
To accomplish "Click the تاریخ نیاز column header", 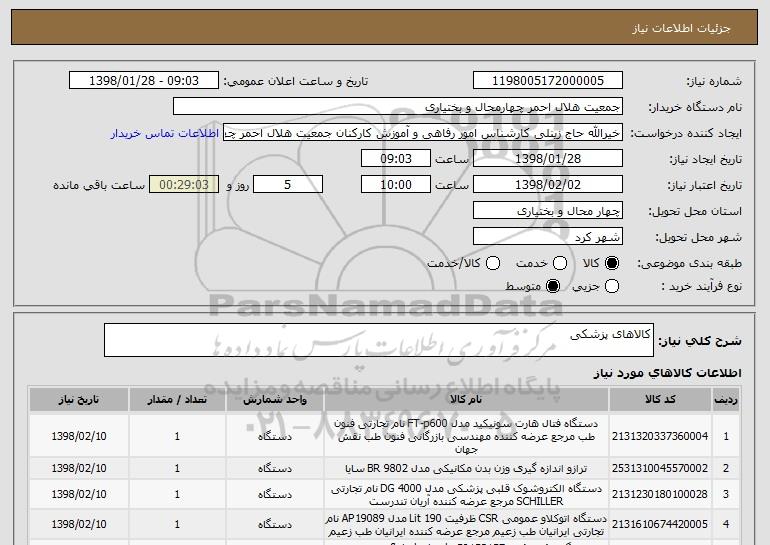I will click(79, 400).
